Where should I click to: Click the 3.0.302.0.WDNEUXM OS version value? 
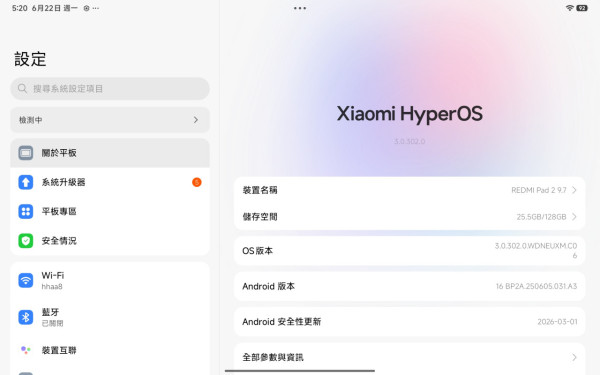pyautogui.click(x=536, y=250)
